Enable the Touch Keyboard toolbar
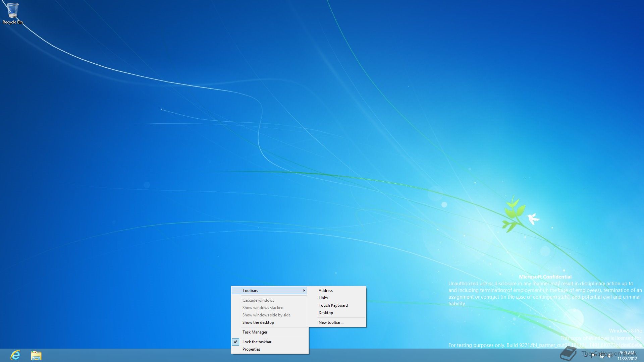644x362 pixels. click(x=337, y=305)
